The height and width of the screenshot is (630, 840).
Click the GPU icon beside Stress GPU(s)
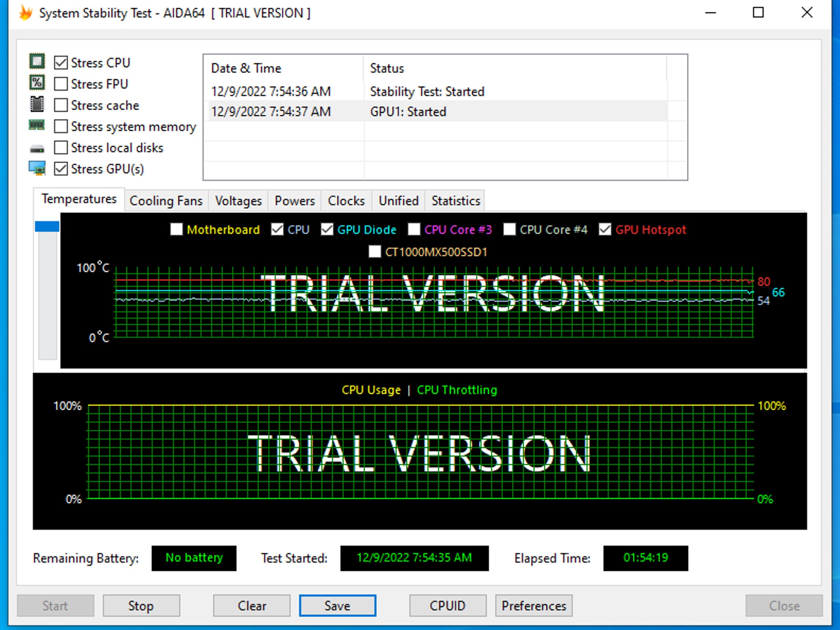[x=37, y=168]
